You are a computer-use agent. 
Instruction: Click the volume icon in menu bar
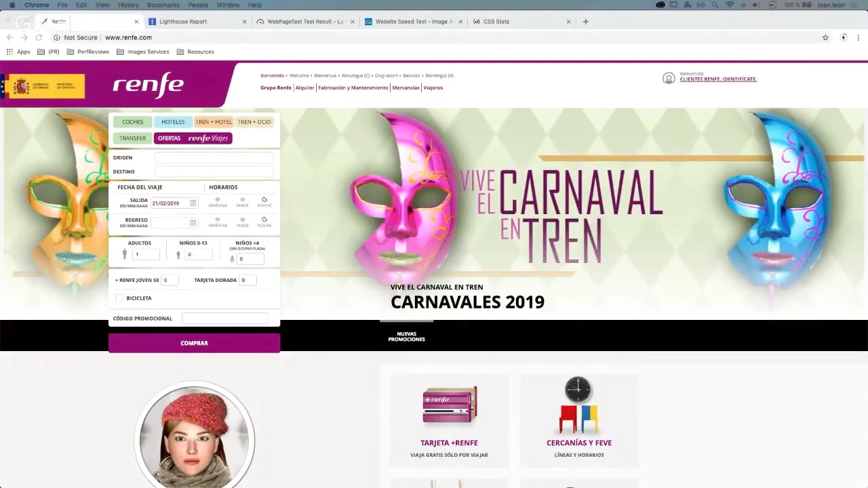tap(756, 5)
